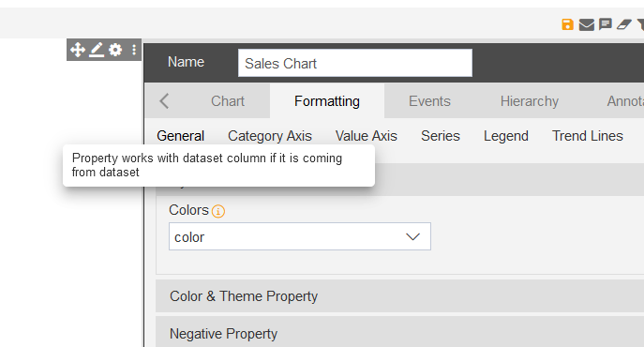Viewport: 644px width, 347px height.
Task: Expand the Color & Theme Property section
Action: point(399,296)
